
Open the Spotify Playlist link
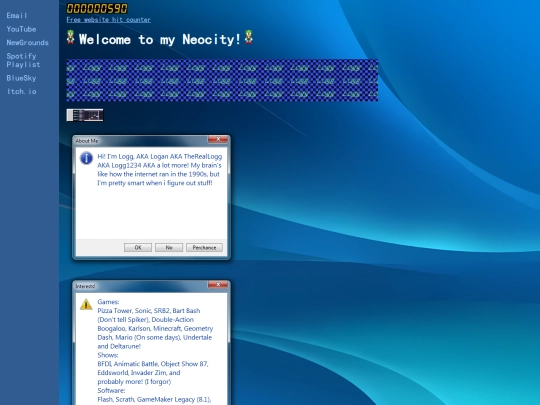pyautogui.click(x=23, y=60)
